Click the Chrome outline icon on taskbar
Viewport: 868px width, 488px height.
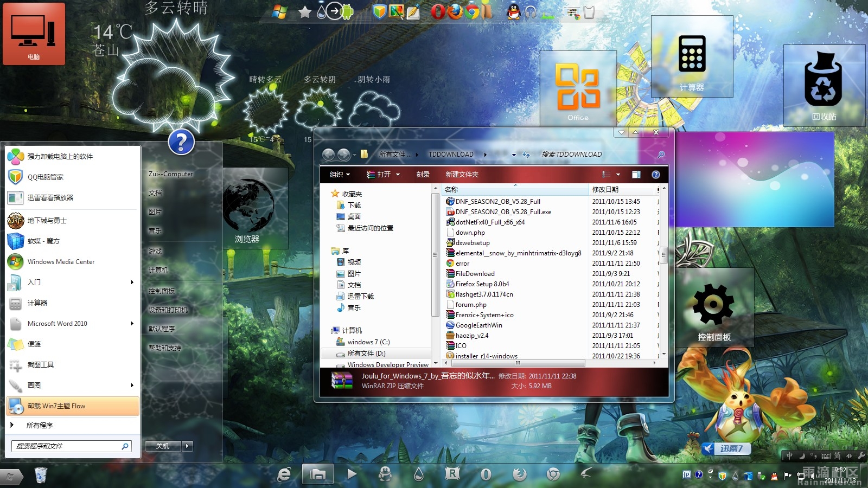point(553,474)
